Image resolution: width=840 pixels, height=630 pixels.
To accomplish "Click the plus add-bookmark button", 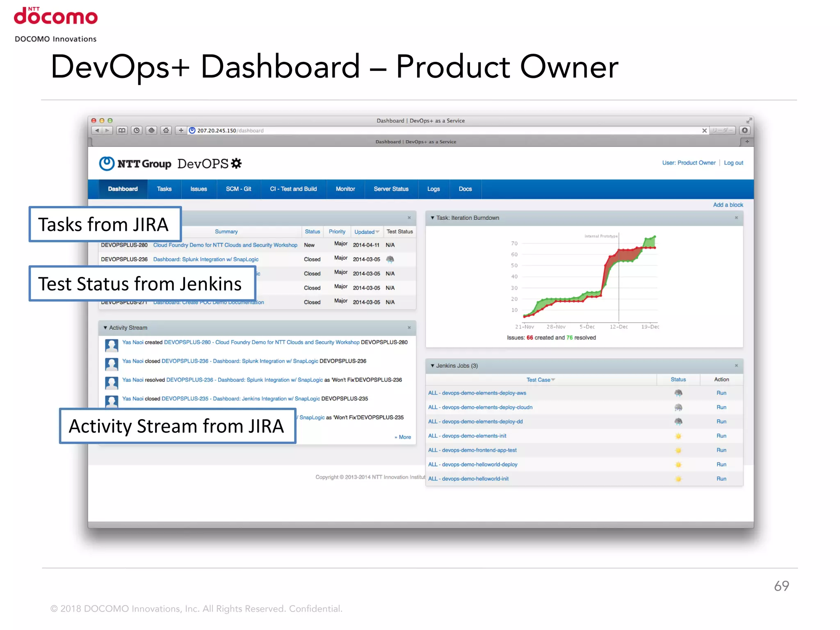I will [181, 130].
